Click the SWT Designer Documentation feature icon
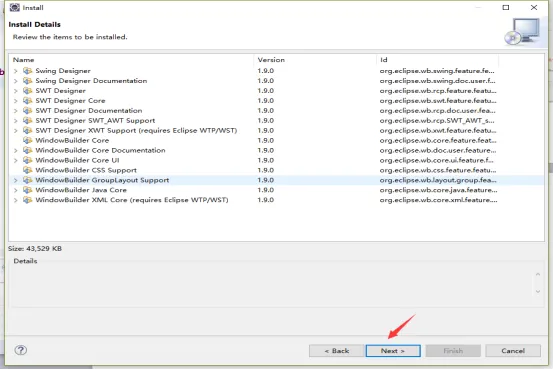Viewport: 554px width, 370px height. 28,110
